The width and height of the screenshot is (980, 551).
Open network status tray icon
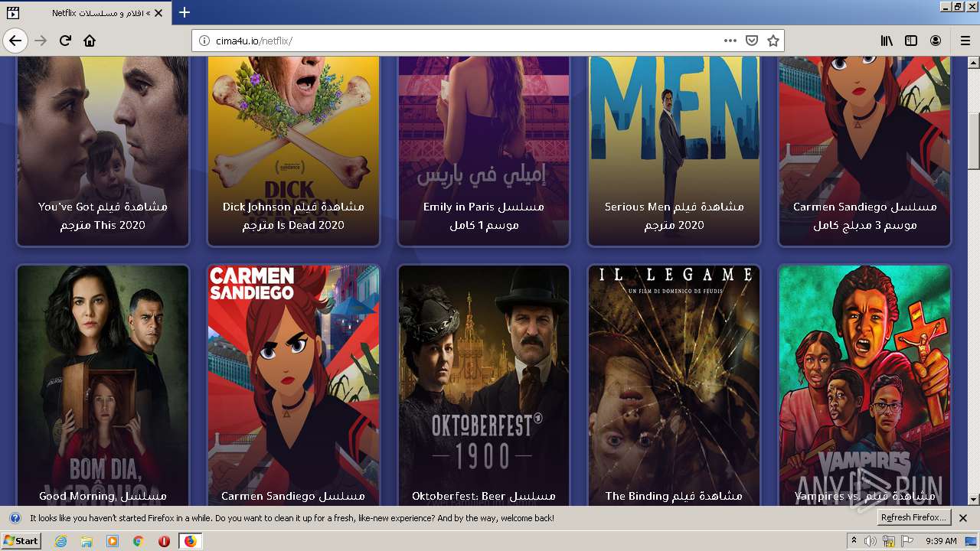(889, 541)
